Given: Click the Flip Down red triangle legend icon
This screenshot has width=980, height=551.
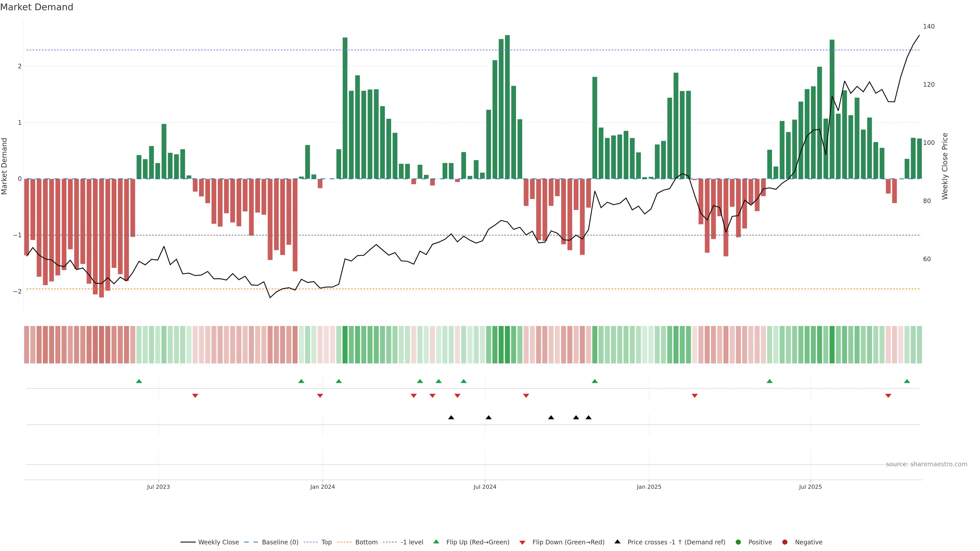Looking at the screenshot, I should pyautogui.click(x=522, y=542).
